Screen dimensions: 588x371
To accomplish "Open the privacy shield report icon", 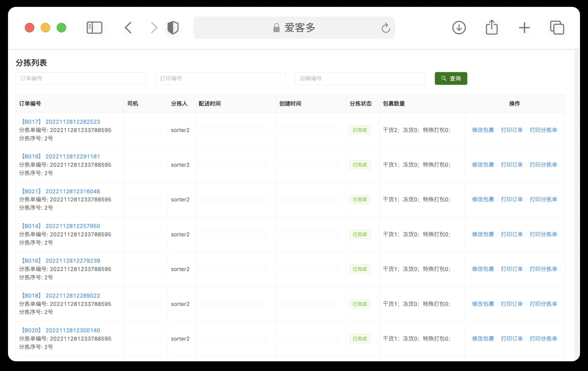I will (x=173, y=27).
